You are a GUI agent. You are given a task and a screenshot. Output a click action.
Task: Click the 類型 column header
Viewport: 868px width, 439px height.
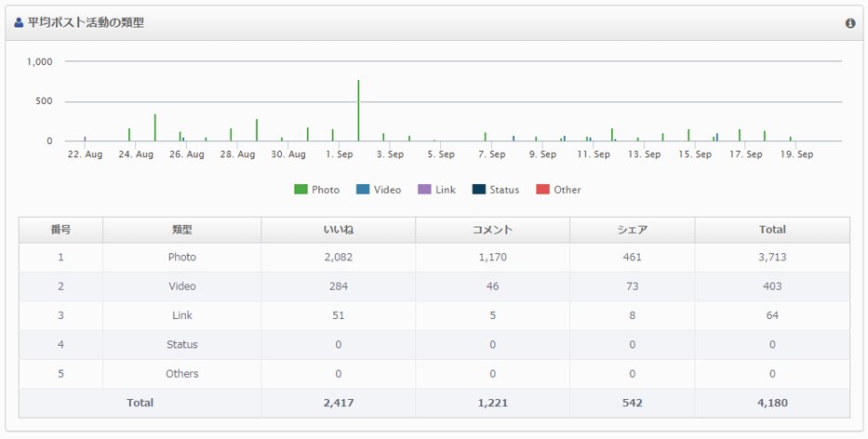point(181,230)
